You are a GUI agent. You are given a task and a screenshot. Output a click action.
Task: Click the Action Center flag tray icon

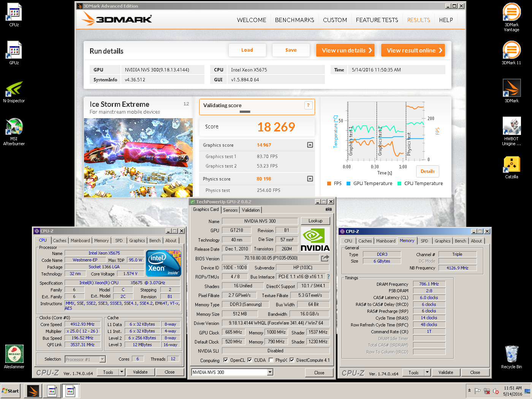pos(478,391)
